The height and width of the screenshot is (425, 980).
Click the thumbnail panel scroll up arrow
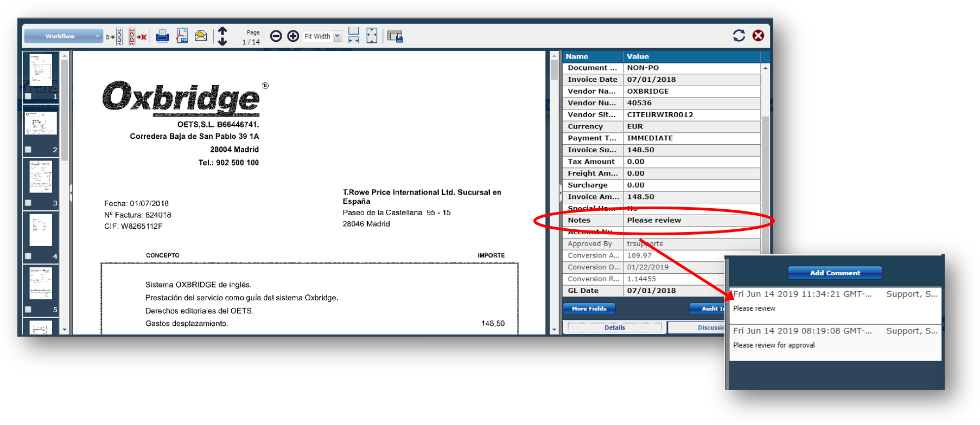click(x=65, y=56)
